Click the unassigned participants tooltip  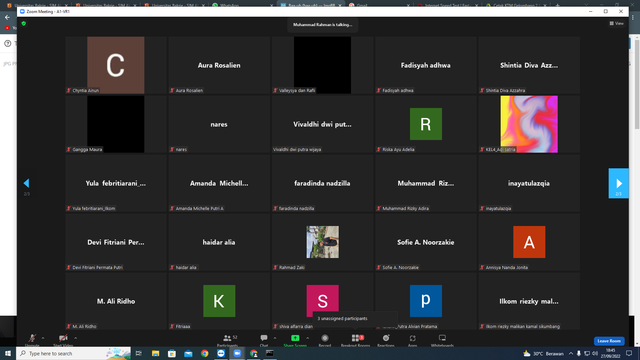point(355,318)
